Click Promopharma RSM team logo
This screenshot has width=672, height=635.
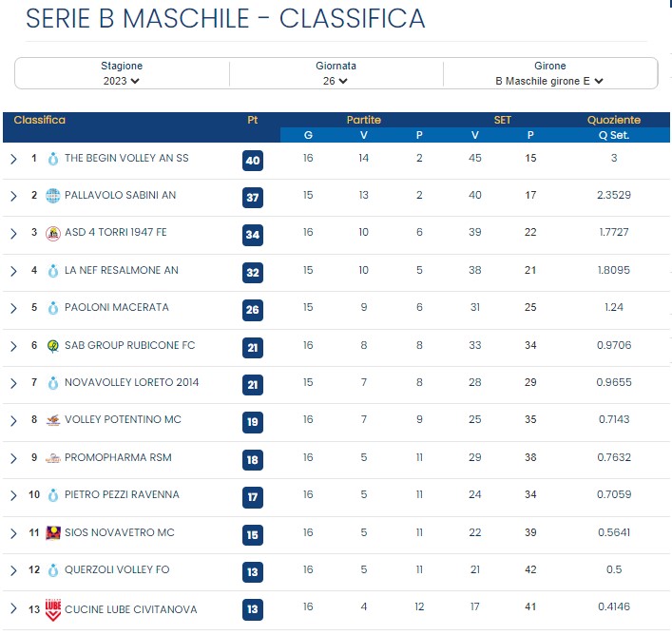click(x=53, y=458)
